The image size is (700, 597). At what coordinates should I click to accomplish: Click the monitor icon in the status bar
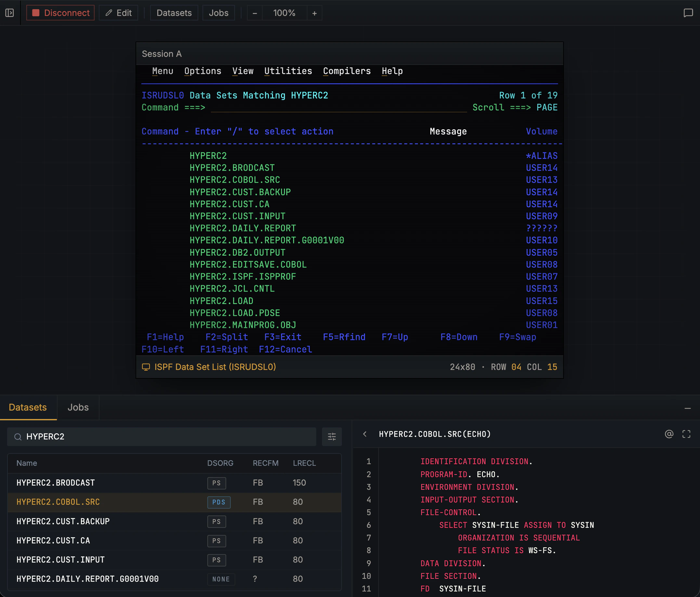pos(146,367)
